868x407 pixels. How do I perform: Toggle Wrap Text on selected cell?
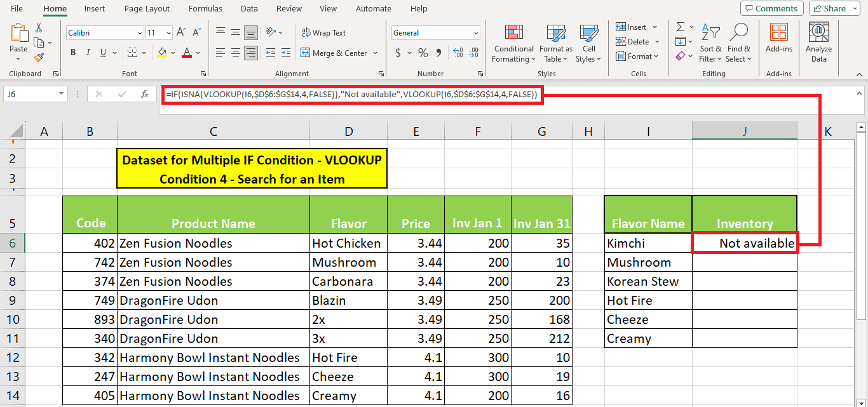click(323, 32)
